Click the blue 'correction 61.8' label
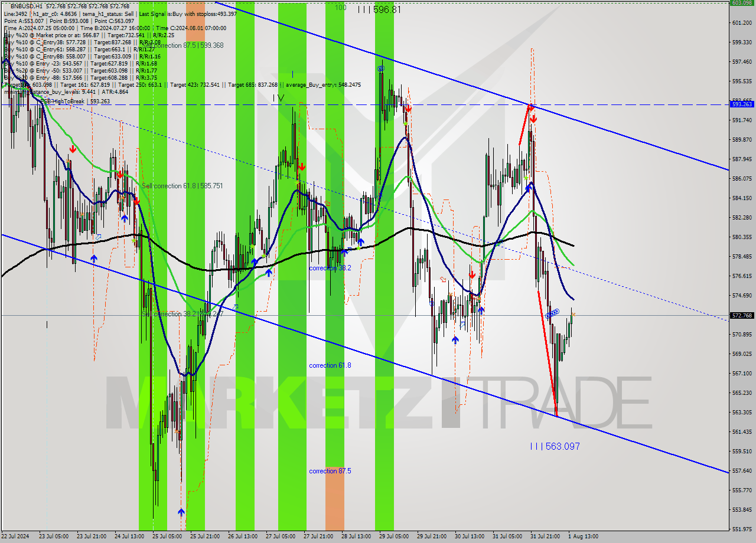Image resolution: width=756 pixels, height=543 pixels. click(x=330, y=365)
